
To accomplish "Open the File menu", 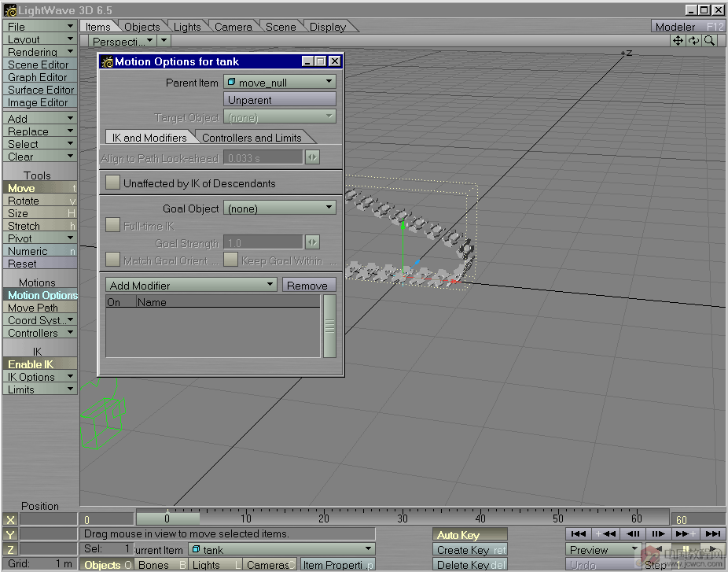I will (x=40, y=27).
